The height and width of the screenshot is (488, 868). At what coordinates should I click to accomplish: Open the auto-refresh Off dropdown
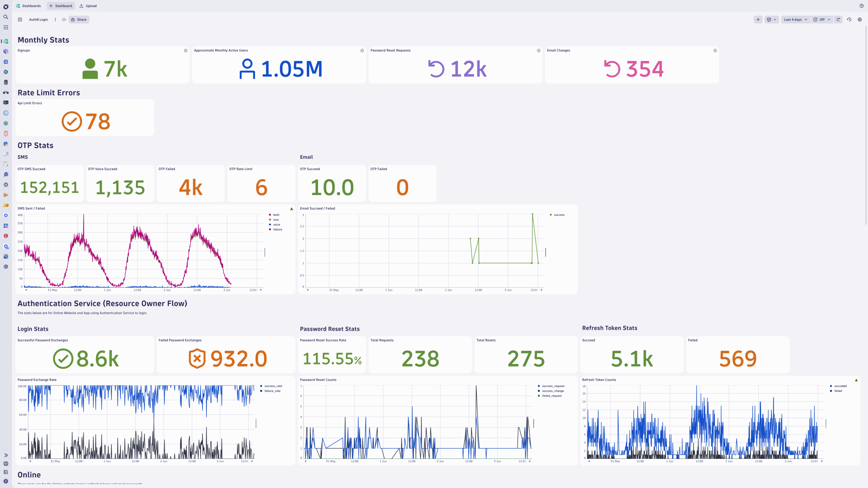point(822,19)
